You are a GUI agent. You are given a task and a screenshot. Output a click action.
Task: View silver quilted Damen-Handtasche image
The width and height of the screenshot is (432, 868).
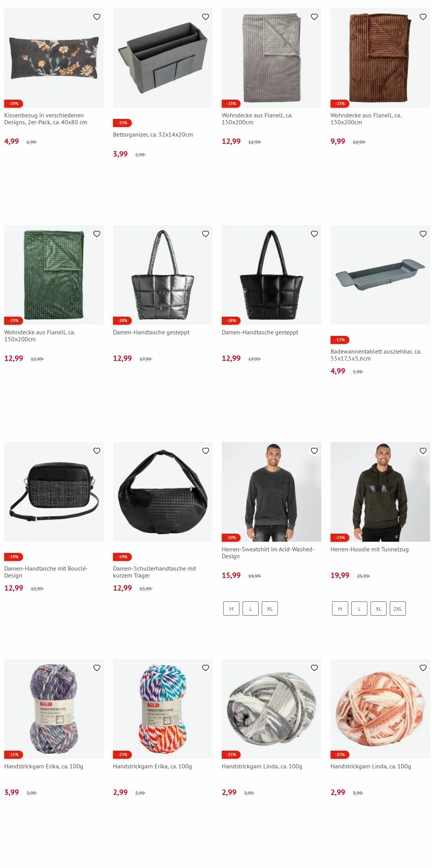(x=163, y=275)
